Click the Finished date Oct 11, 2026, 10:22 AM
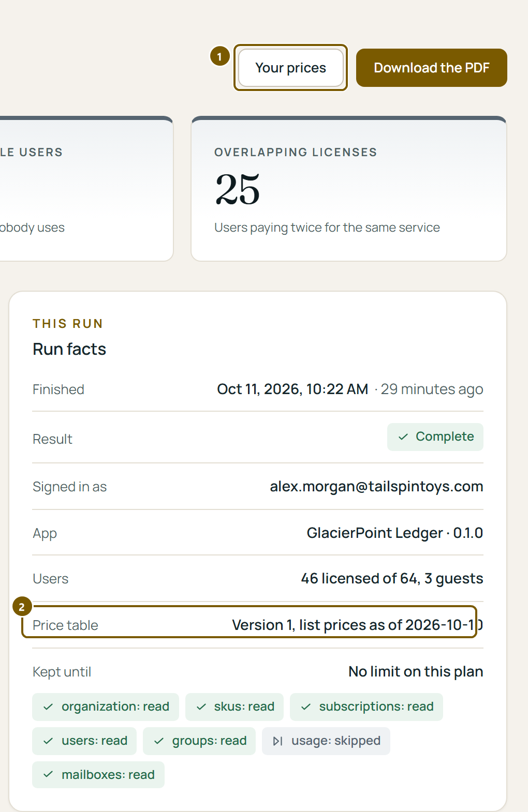 pyautogui.click(x=292, y=389)
